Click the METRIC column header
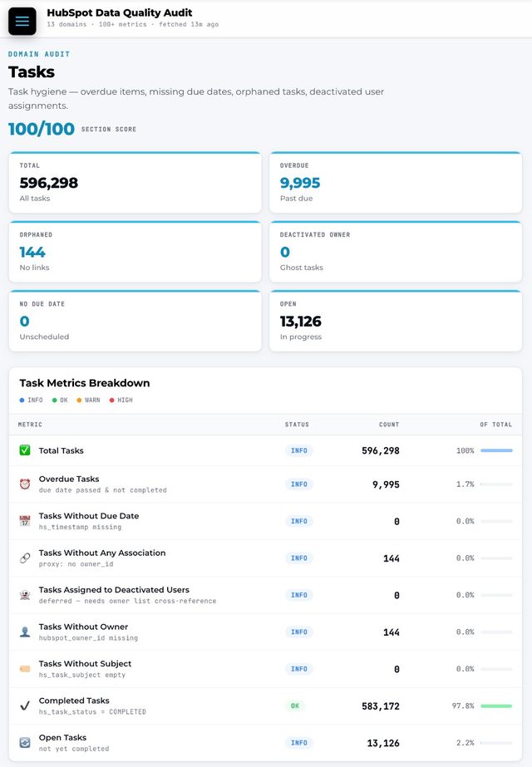The height and width of the screenshot is (767, 532). 30,425
